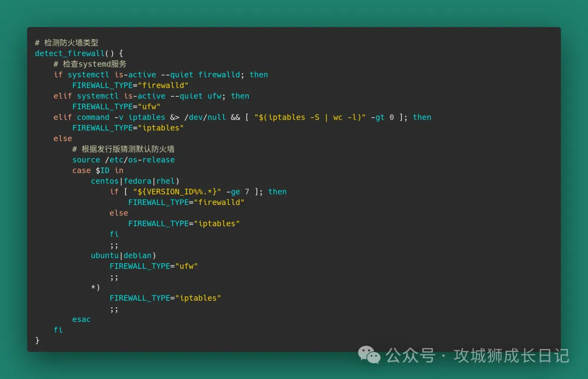The width and height of the screenshot is (588, 379).
Task: Click the centos case pattern
Action: click(x=105, y=181)
